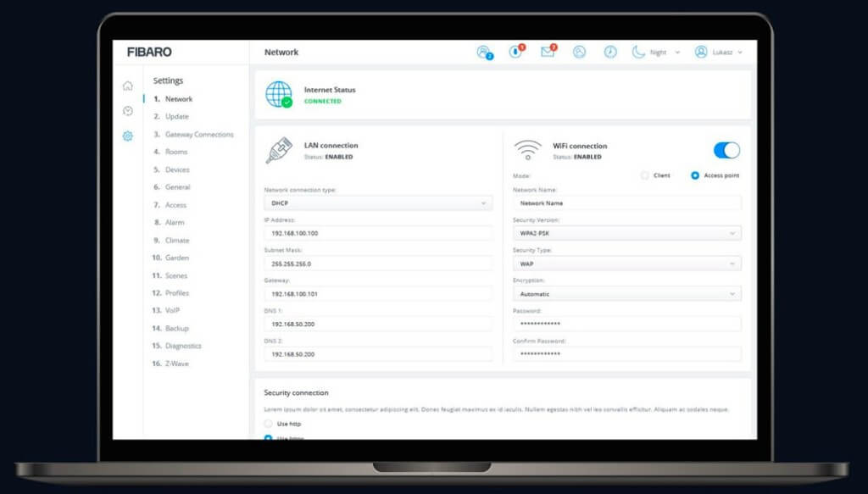This screenshot has width=868, height=494.
Task: Click the Lukasz user avatar icon
Action: point(701,52)
